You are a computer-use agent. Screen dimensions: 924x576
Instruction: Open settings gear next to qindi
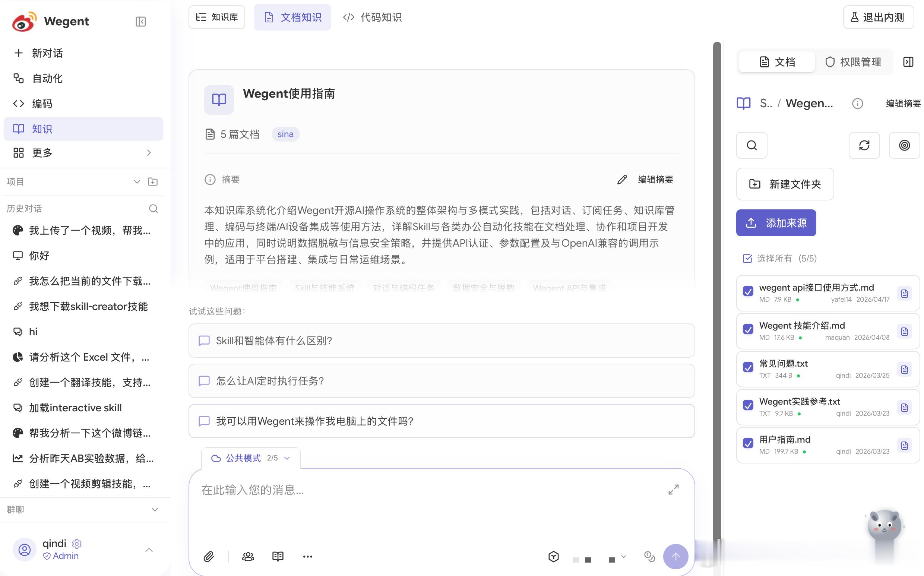76,544
